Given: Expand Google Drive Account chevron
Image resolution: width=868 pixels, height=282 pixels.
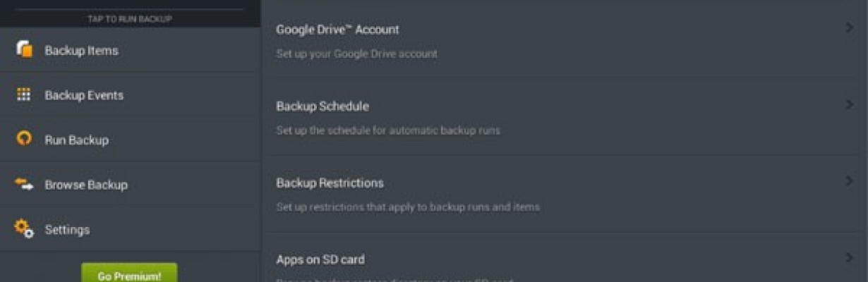Looking at the screenshot, I should [x=850, y=28].
